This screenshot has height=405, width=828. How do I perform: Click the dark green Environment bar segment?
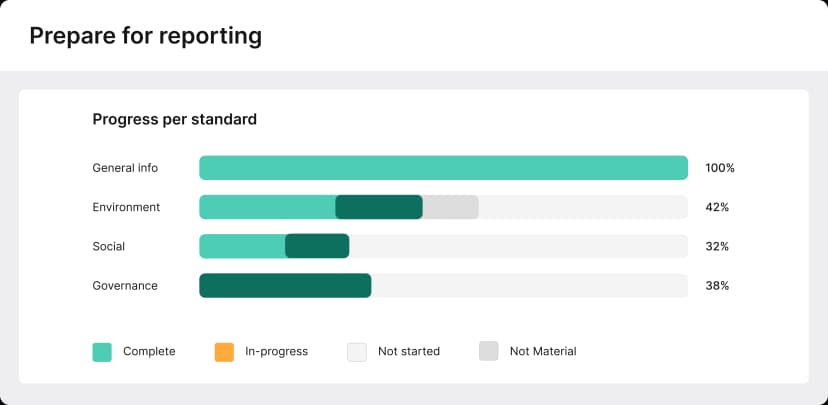379,207
